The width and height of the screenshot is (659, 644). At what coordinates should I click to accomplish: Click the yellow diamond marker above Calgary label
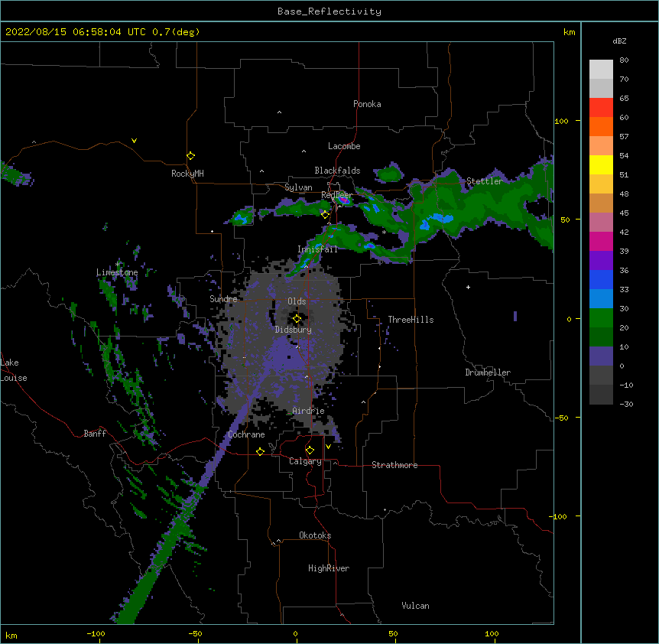click(x=310, y=450)
